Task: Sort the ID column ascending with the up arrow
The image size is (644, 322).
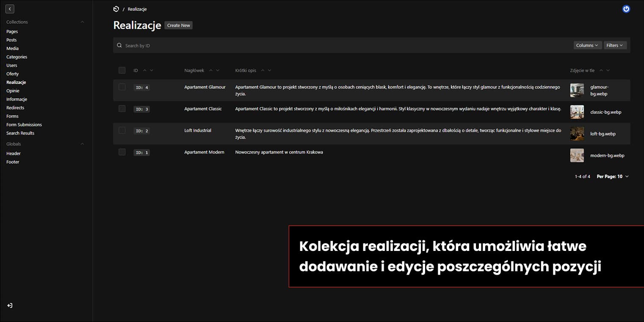Action: [144, 70]
